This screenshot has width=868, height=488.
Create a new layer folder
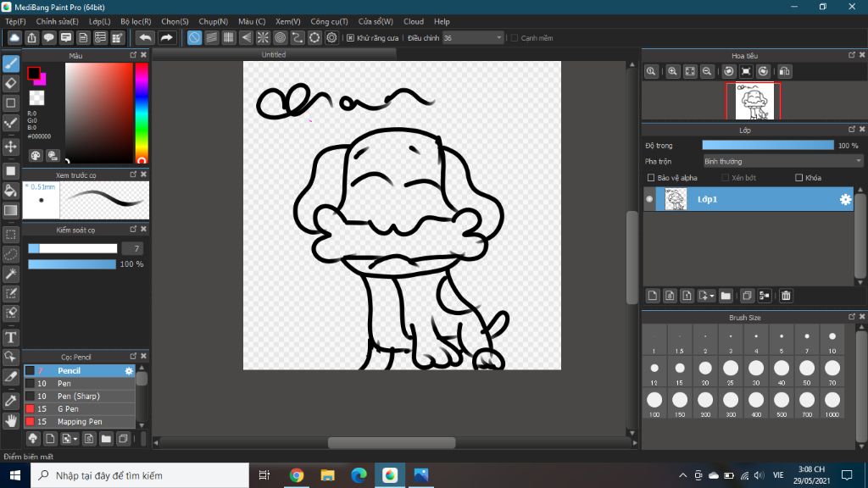click(726, 296)
